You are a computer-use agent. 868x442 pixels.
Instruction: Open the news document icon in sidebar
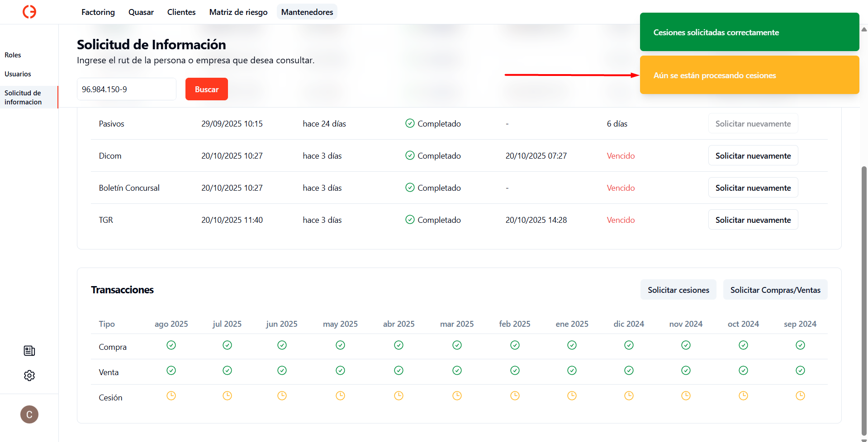pyautogui.click(x=29, y=351)
